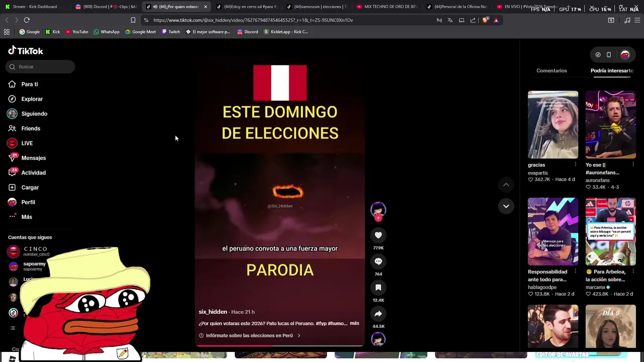Switch to Stream - Kick Dashboard tab
This screenshot has height=362, width=644.
pyautogui.click(x=35, y=7)
